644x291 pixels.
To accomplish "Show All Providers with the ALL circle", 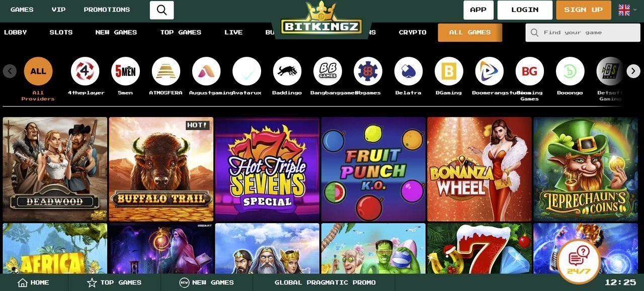I will [38, 71].
